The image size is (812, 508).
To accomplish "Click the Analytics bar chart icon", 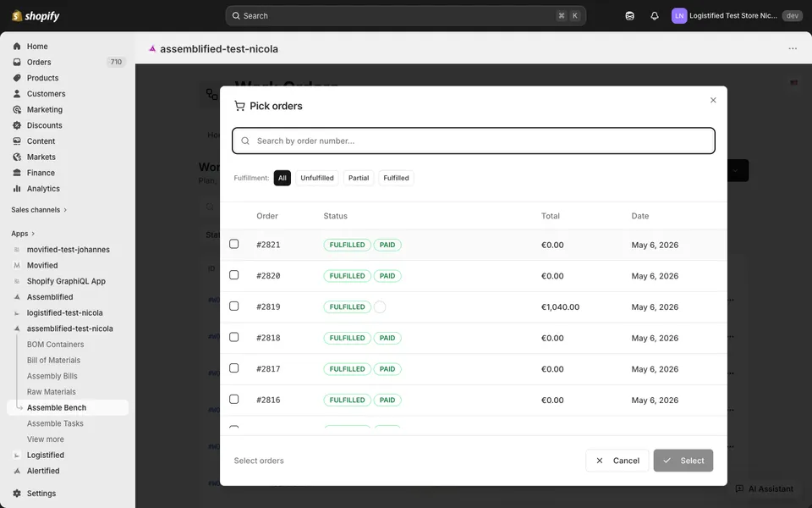I will pos(17,189).
